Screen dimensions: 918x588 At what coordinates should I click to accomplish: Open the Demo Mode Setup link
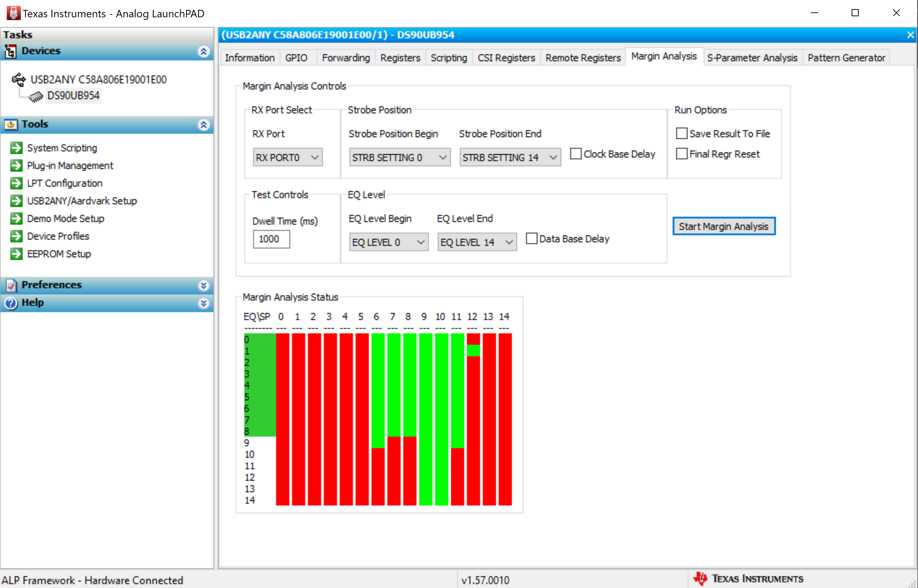tap(65, 218)
